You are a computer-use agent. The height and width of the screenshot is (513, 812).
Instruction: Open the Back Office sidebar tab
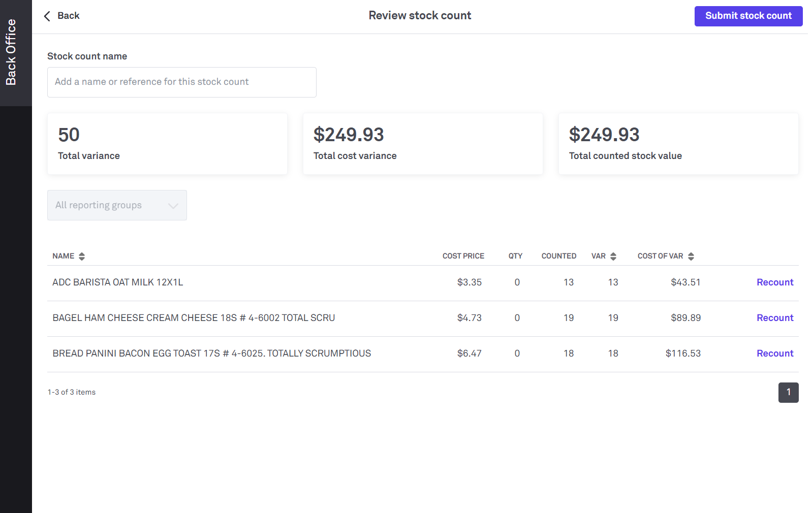11,53
